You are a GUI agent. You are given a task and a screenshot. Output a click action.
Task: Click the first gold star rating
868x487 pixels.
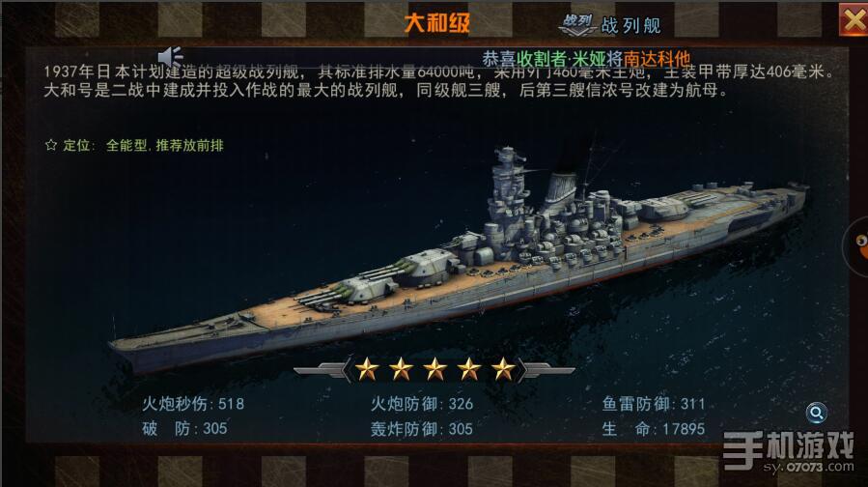(367, 369)
